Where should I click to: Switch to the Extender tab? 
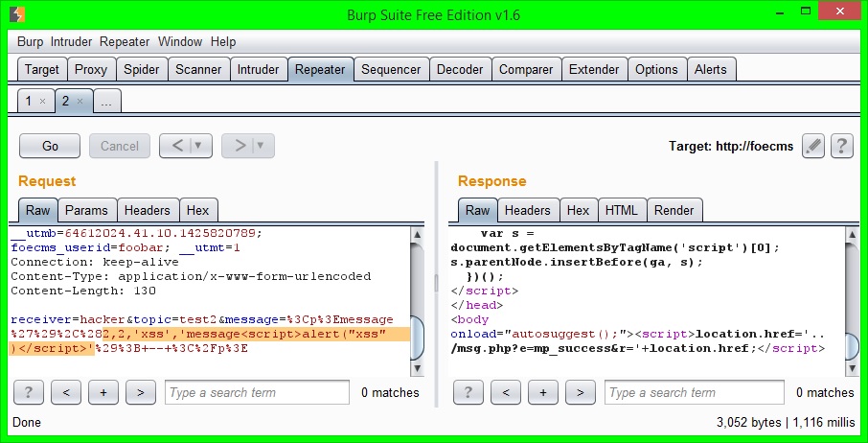pos(594,70)
